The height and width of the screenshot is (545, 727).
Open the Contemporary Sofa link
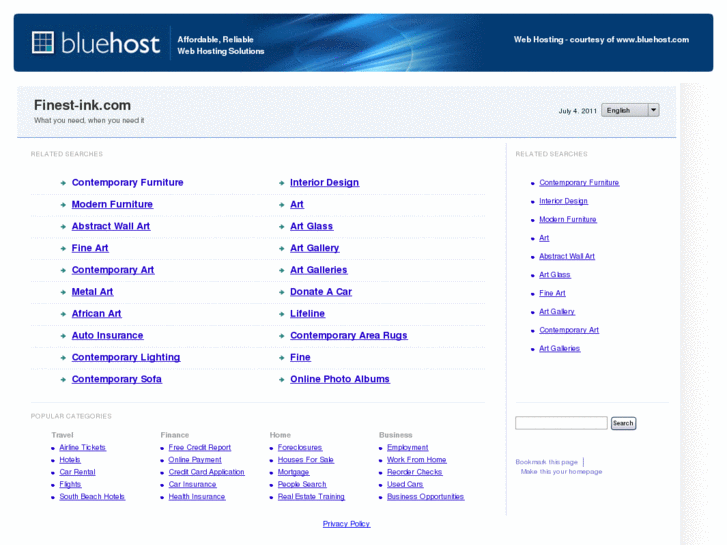[117, 379]
